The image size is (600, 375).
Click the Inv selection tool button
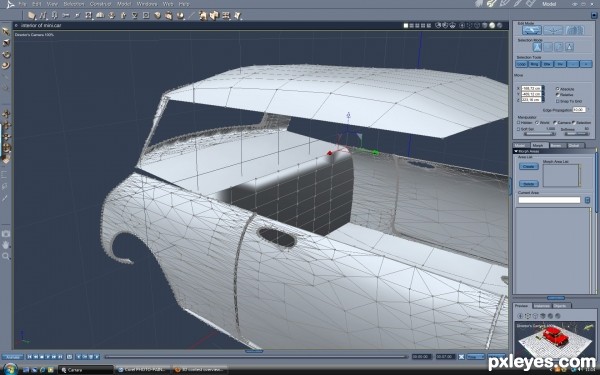(x=560, y=64)
